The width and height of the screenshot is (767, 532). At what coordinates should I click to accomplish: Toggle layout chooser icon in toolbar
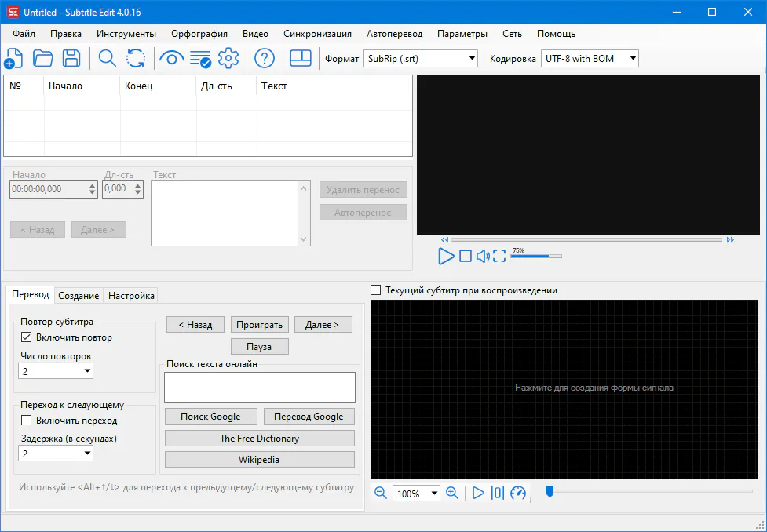[x=301, y=58]
